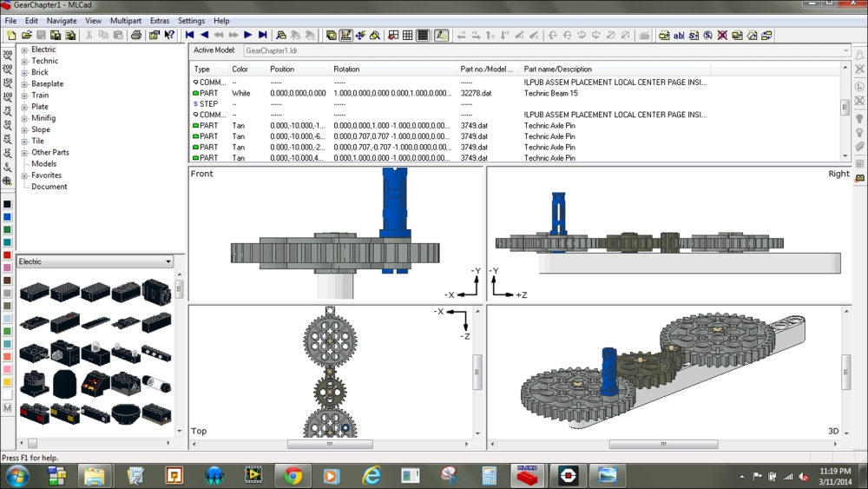
Task: Pick the black color swatch
Action: pyautogui.click(x=7, y=204)
